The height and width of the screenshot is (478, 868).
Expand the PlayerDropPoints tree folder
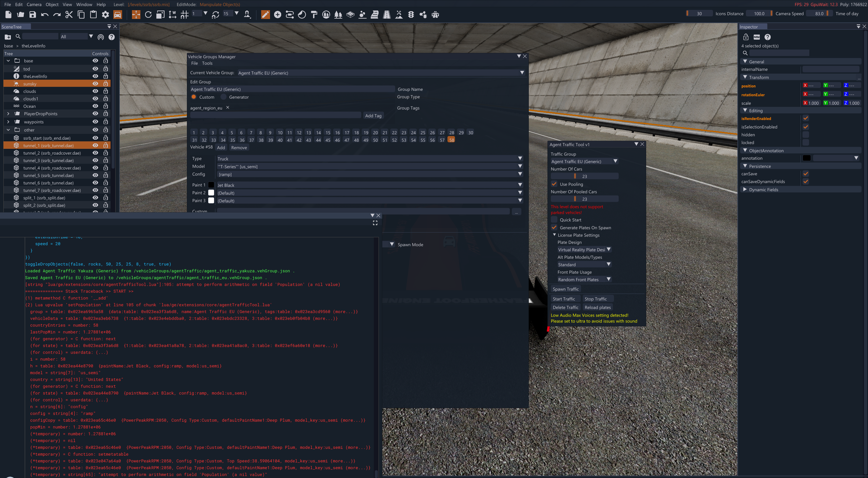pos(8,114)
